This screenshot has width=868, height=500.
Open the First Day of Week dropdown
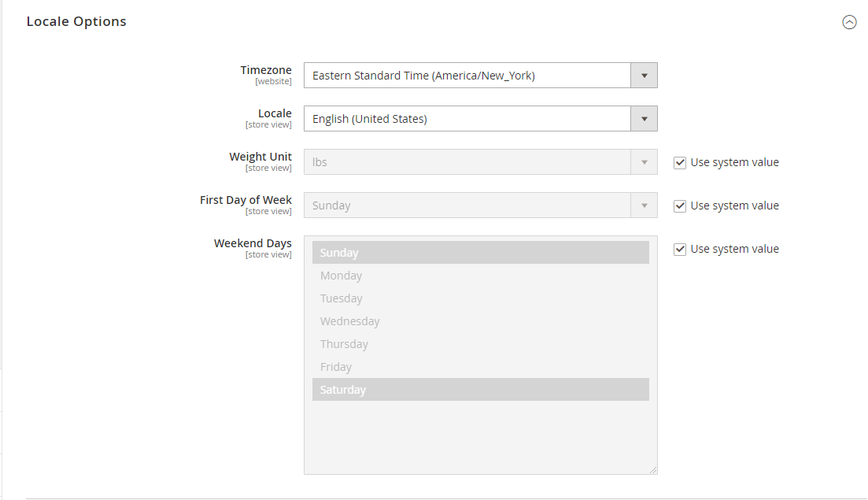pyautogui.click(x=644, y=205)
